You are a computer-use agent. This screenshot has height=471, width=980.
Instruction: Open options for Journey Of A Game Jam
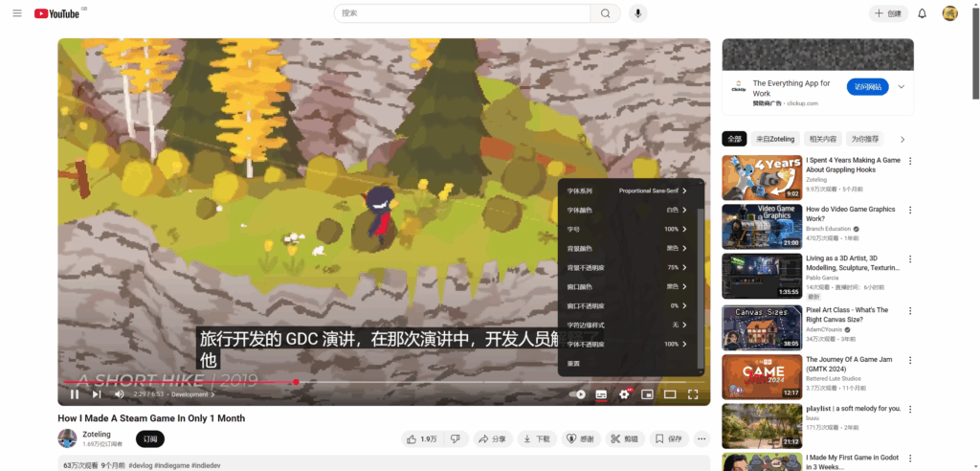point(910,360)
